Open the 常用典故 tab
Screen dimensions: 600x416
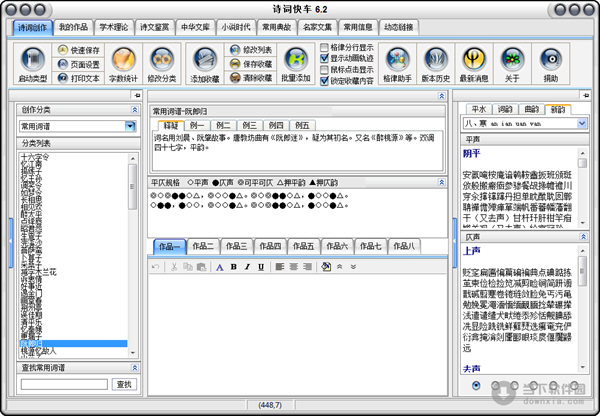pos(276,27)
